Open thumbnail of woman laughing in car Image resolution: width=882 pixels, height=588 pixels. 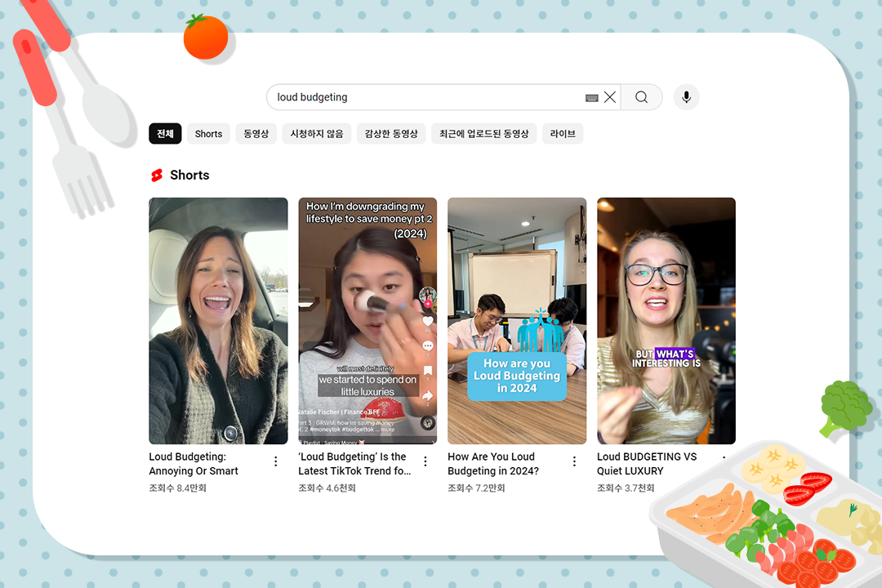[x=218, y=321]
